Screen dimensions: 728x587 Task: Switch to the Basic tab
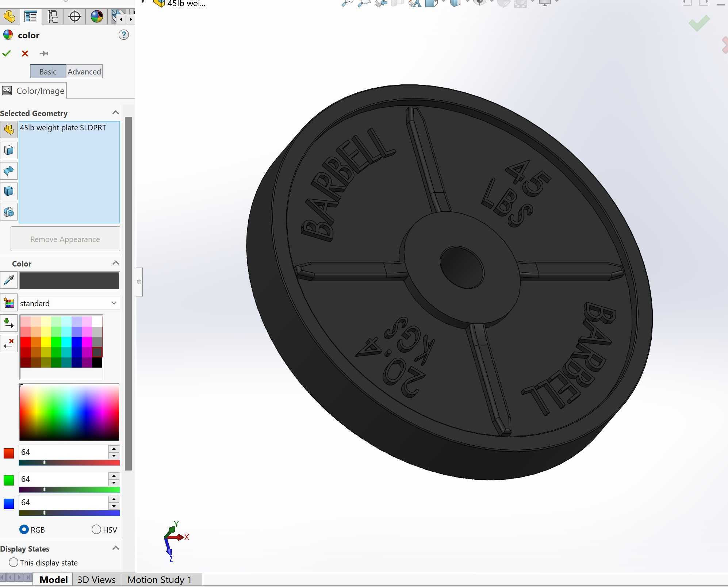coord(48,72)
